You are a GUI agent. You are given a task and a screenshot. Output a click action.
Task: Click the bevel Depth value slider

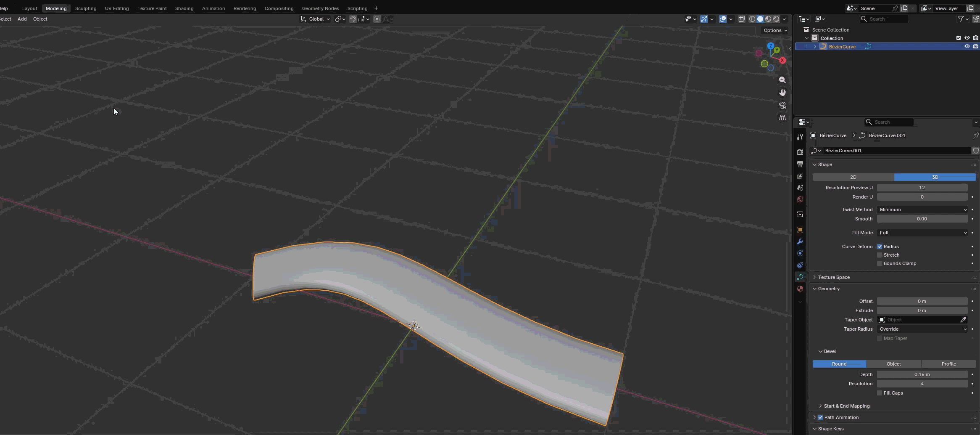click(922, 374)
